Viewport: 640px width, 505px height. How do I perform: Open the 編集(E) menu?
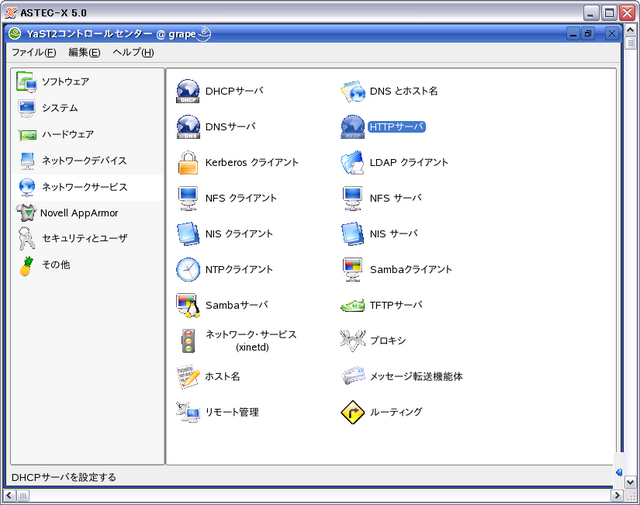coord(84,52)
